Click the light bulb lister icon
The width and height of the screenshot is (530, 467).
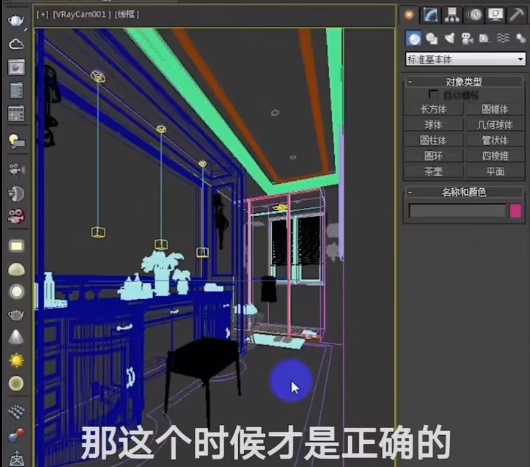tap(16, 140)
